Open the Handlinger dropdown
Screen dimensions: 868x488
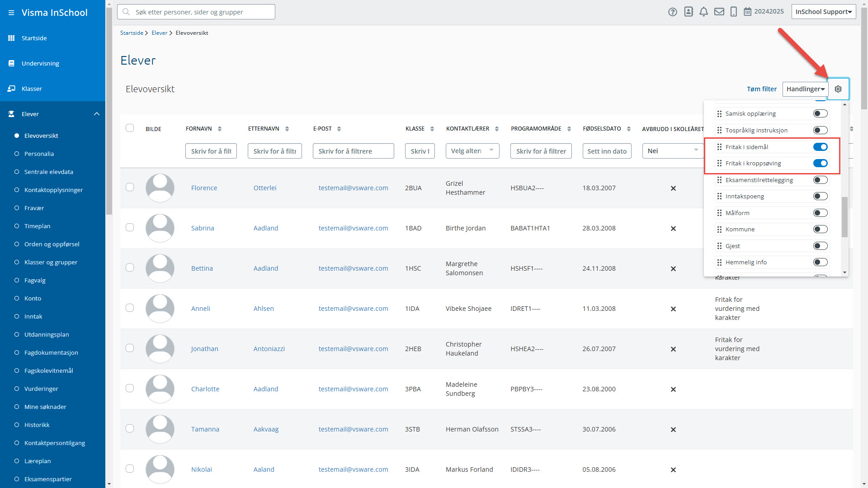805,89
